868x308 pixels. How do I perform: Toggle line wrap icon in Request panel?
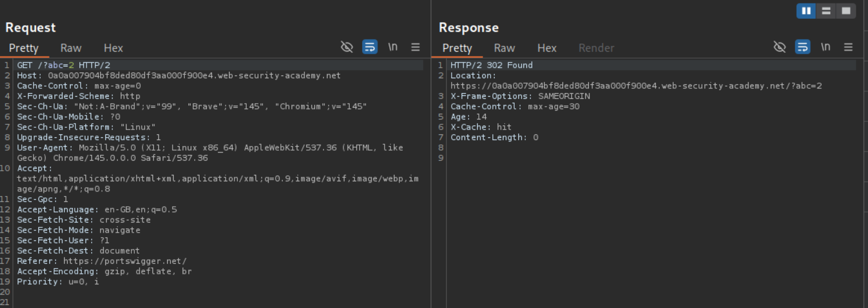369,47
